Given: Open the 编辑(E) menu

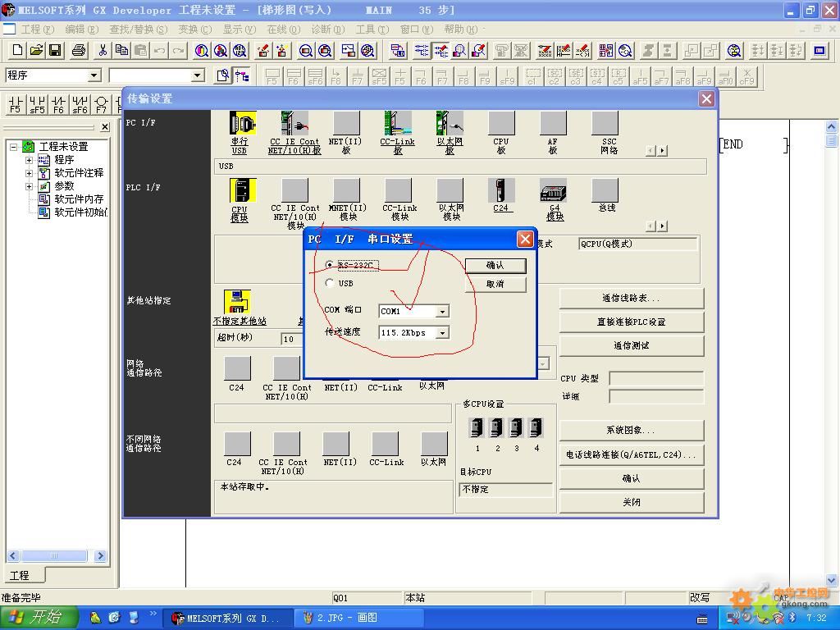Looking at the screenshot, I should pos(81,29).
